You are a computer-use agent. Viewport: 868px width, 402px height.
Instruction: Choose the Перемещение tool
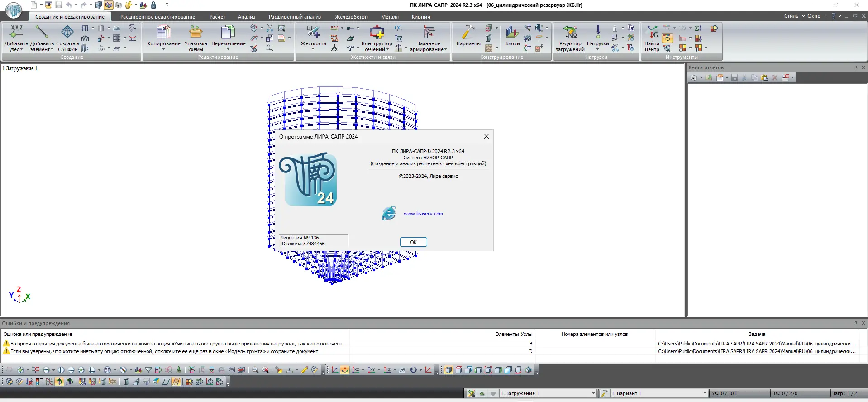[x=228, y=38]
